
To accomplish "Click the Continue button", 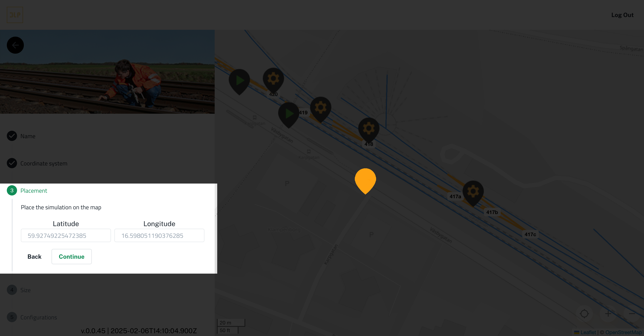I will tap(72, 257).
